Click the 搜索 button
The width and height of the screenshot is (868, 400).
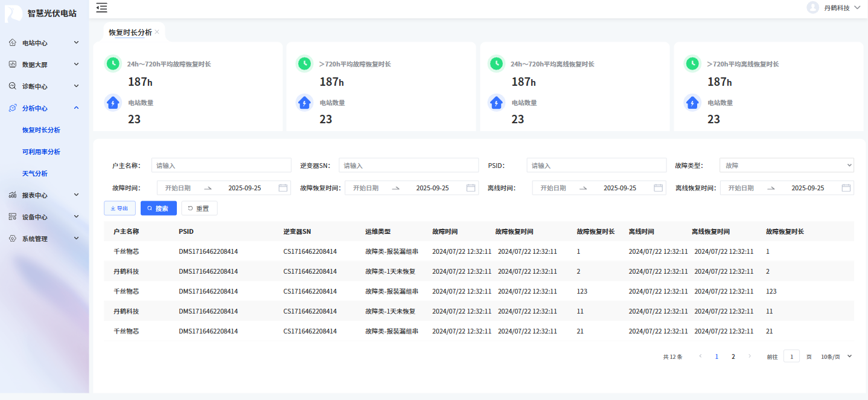coord(158,208)
